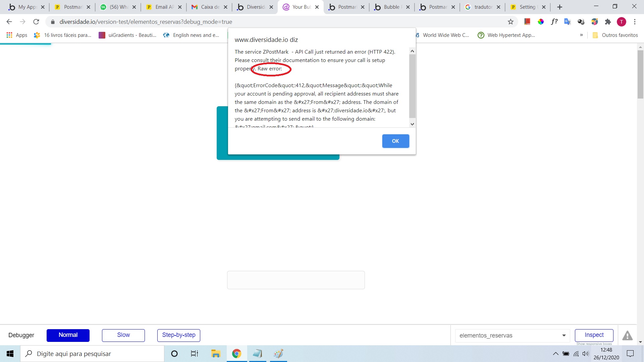
Task: Open Cortana circle icon
Action: coord(174,354)
